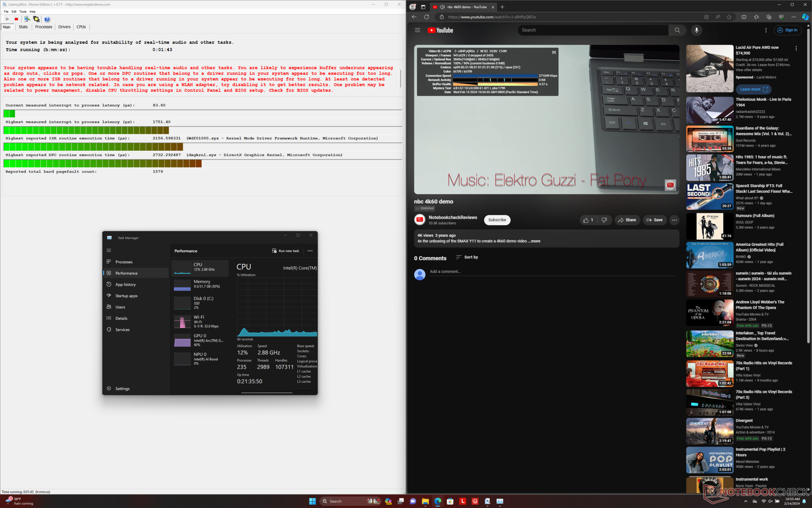Open Lucid Air ad options menu

[x=796, y=48]
